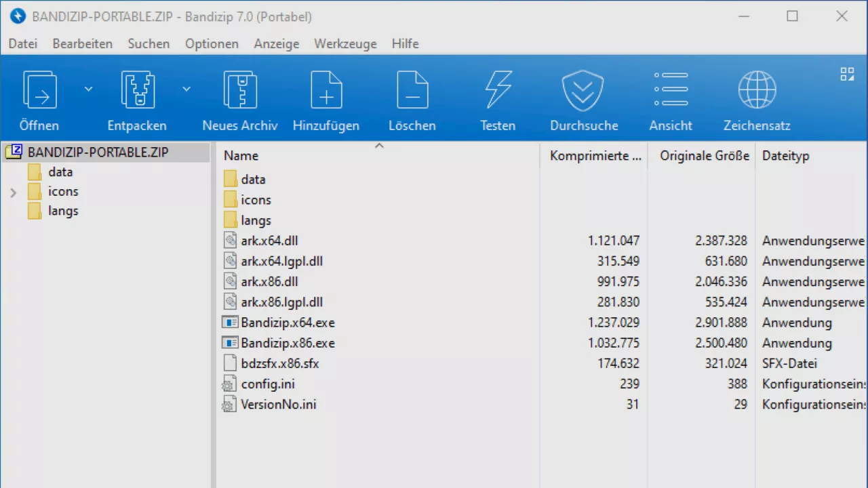Screen dimensions: 868x488
Task: Click compressed size 1.121.047 cell
Action: [x=614, y=241]
